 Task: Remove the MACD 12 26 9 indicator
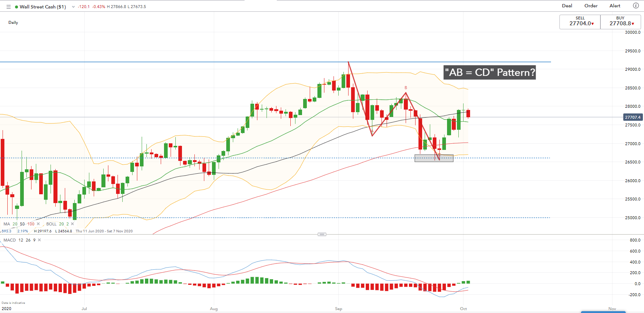(x=39, y=240)
